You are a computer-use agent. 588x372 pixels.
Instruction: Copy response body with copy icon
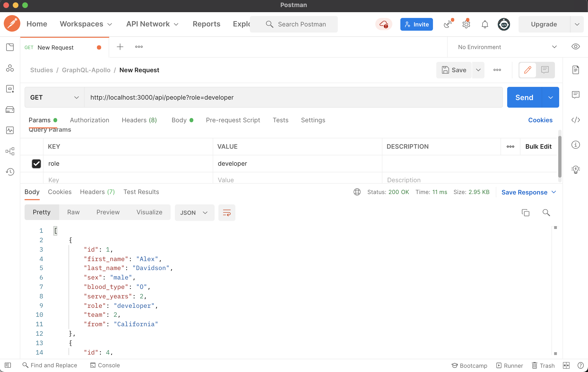[525, 212]
